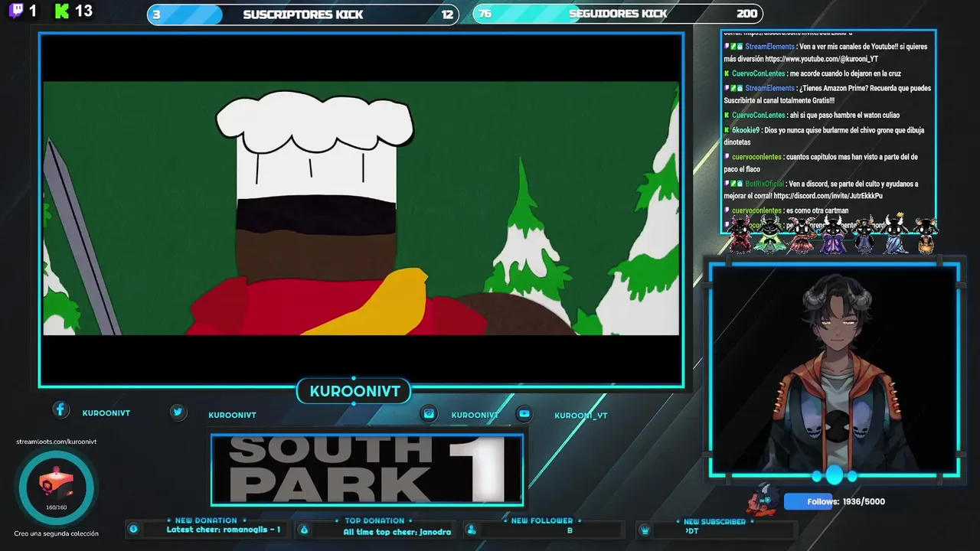
Task: Open the YouTube play icon
Action: coord(524,414)
